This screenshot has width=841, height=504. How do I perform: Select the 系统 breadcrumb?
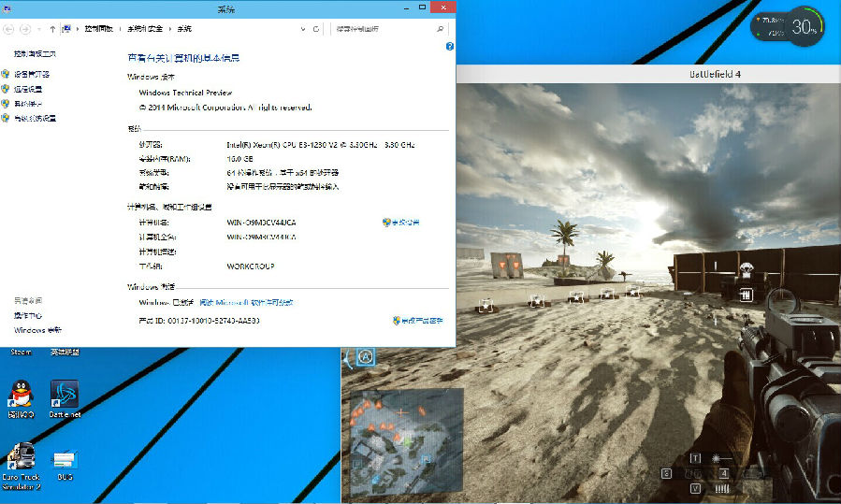(184, 29)
